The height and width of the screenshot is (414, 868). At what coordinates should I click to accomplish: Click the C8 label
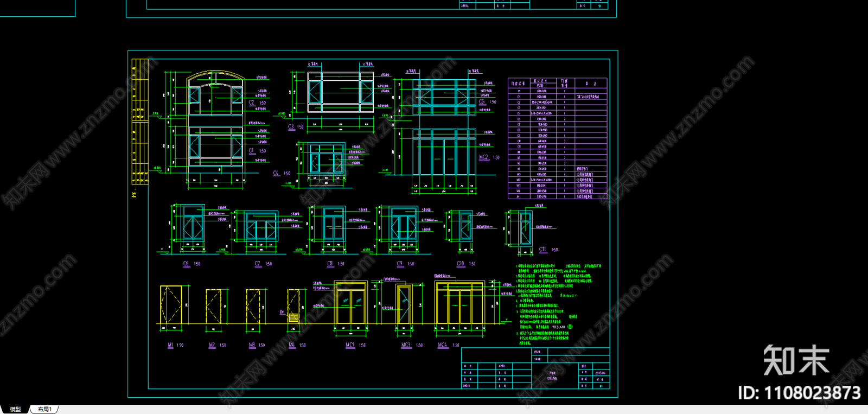[330, 264]
